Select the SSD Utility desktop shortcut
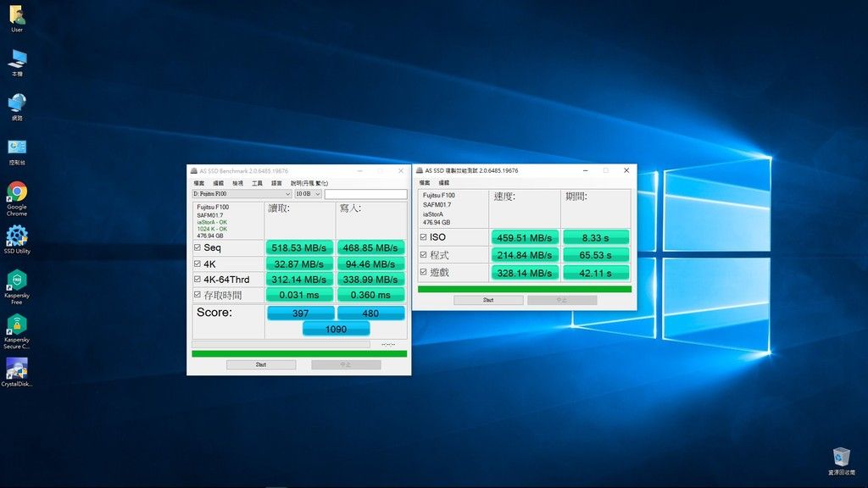Image resolution: width=868 pixels, height=488 pixels. tap(17, 240)
